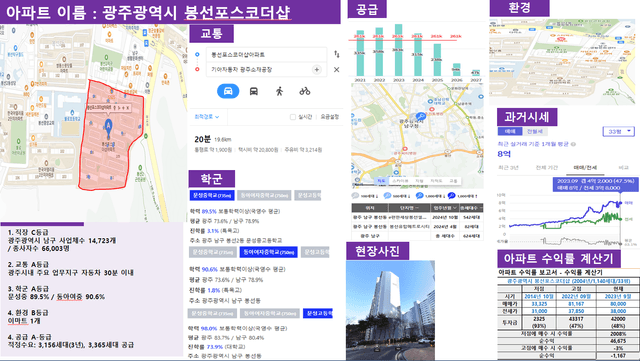
Task: Clear the route with the X icon
Action: 336,70
